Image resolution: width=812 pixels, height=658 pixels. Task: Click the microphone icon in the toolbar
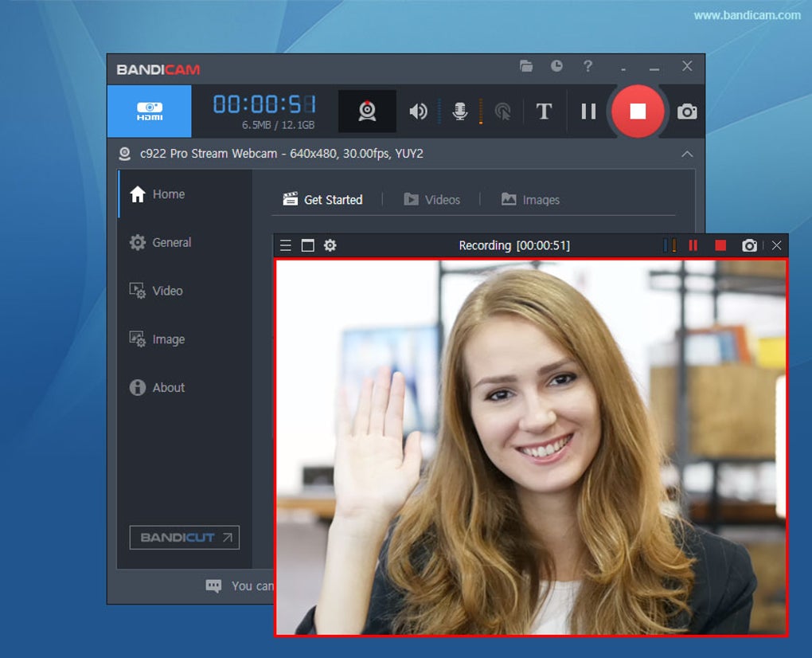(459, 111)
